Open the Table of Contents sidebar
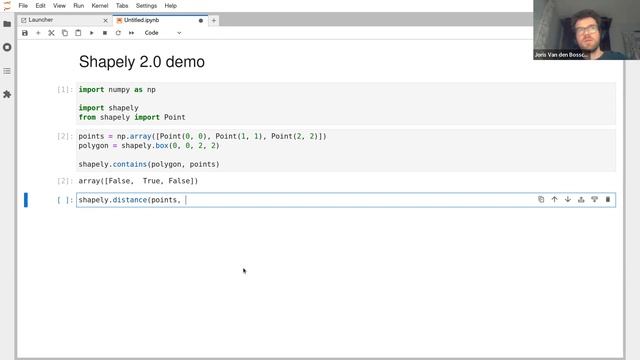The height and width of the screenshot is (360, 640). pos(7,71)
